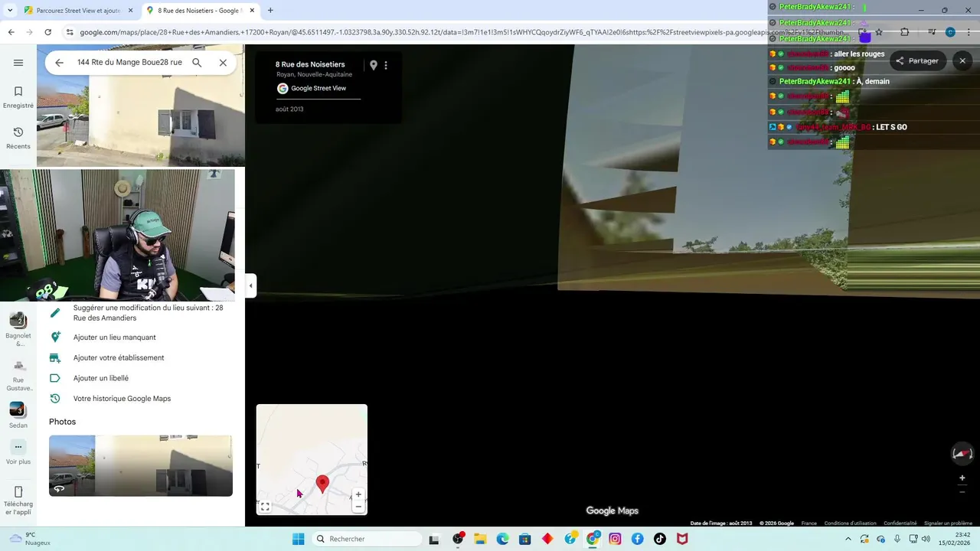Close the 'Parcourez Street View' tab

coord(130,11)
